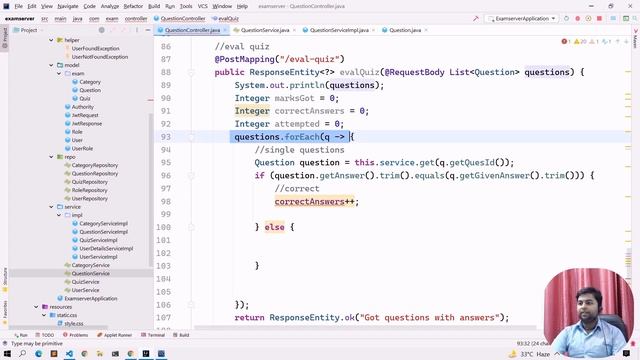Click the editor horizontal scrollbar

pos(365,327)
